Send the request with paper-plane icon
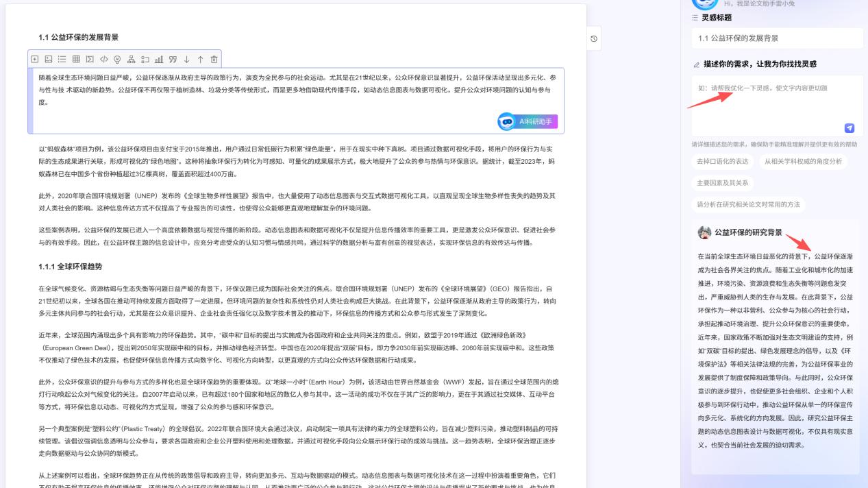Image resolution: width=868 pixels, height=488 pixels. point(850,128)
